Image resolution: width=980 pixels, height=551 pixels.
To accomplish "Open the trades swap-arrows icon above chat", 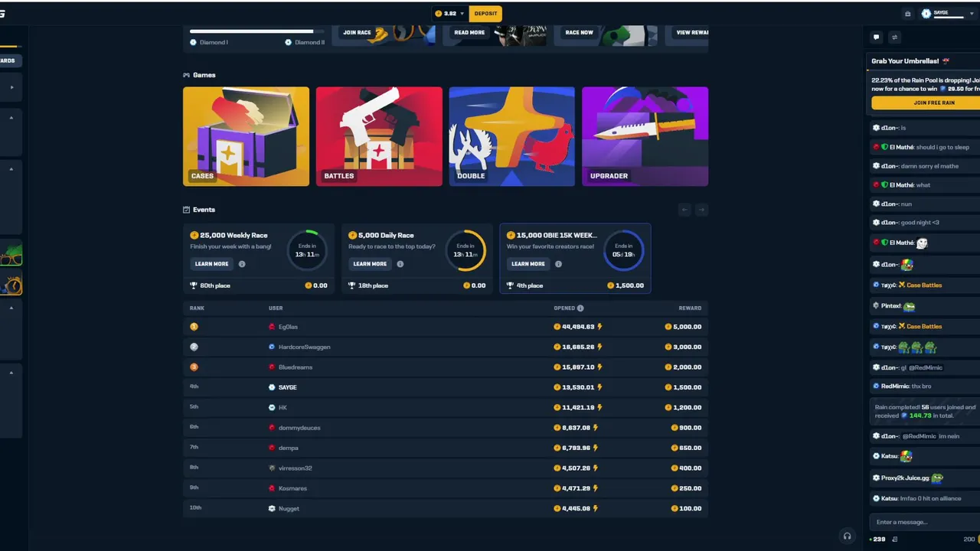I will [x=894, y=37].
